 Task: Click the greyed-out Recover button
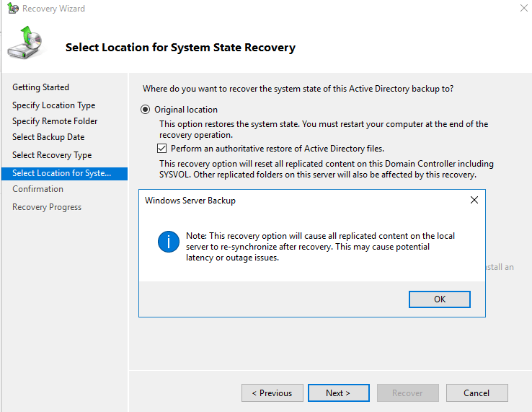pos(407,393)
